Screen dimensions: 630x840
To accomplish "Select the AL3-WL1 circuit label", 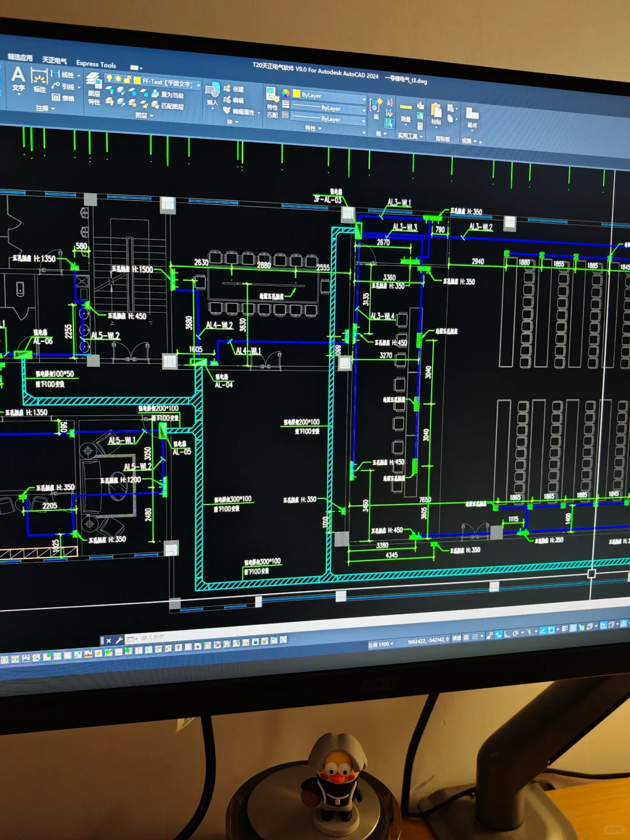I will 399,202.
